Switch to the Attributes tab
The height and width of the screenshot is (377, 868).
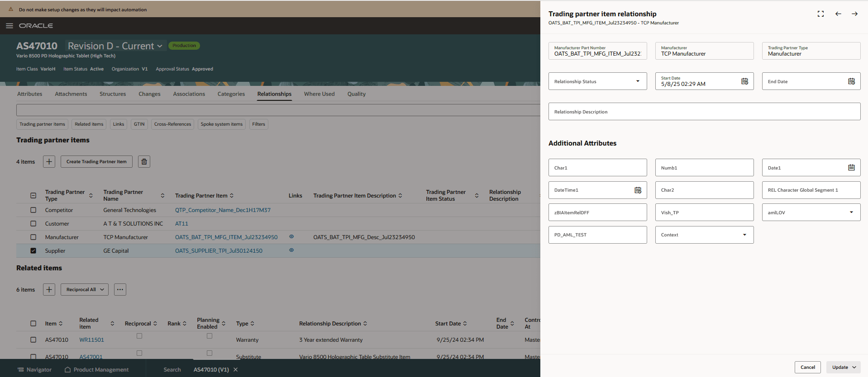[29, 94]
